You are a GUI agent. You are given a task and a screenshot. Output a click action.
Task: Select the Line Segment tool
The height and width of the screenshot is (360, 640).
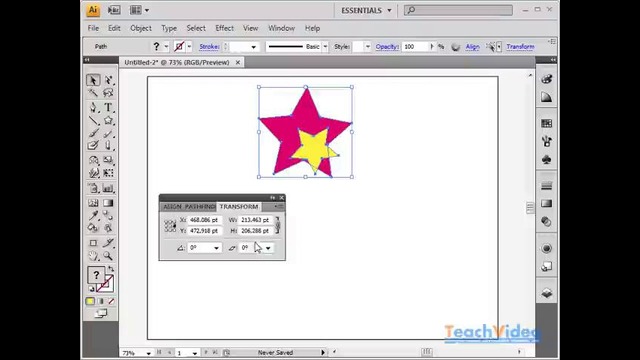click(93, 120)
